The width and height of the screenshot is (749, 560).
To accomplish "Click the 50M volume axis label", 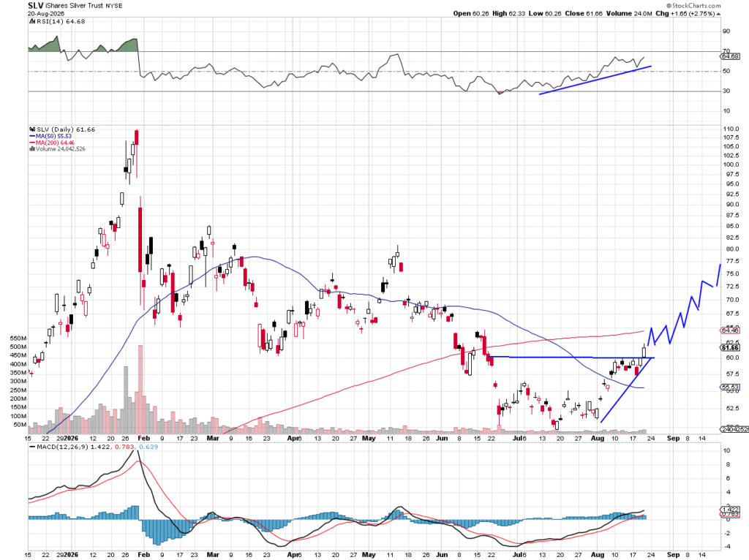I will [20, 425].
